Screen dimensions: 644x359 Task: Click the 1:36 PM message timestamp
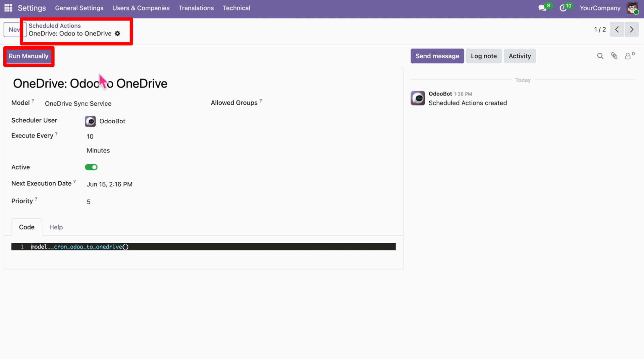click(x=463, y=94)
